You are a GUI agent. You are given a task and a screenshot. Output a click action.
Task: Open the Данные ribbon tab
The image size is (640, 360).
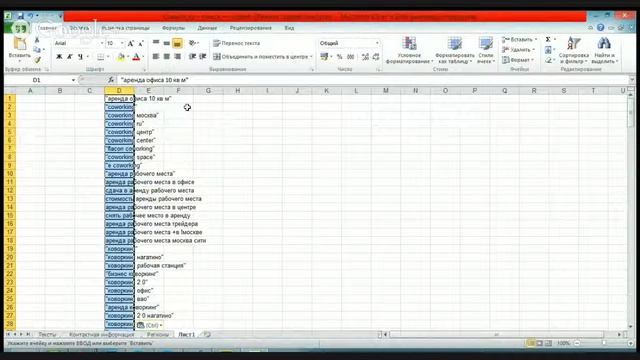[207, 28]
